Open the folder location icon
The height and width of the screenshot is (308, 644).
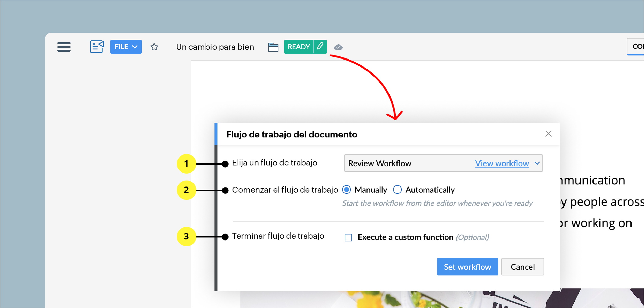coord(273,47)
